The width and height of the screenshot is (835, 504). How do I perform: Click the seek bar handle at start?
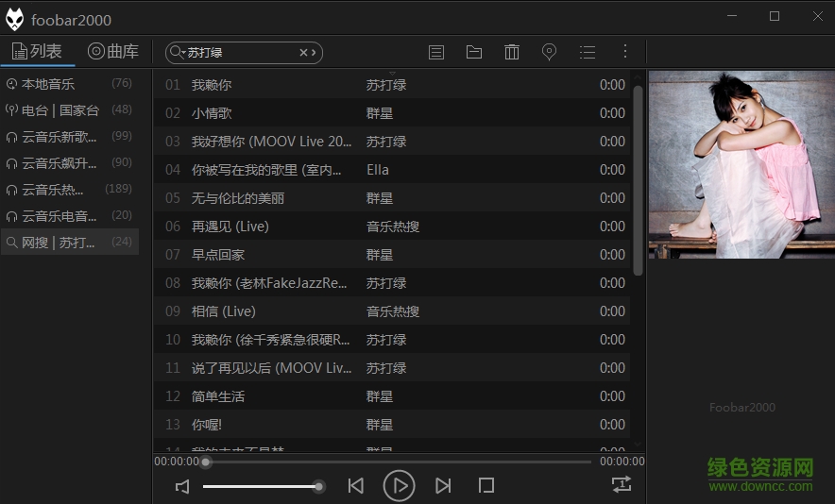click(x=206, y=462)
